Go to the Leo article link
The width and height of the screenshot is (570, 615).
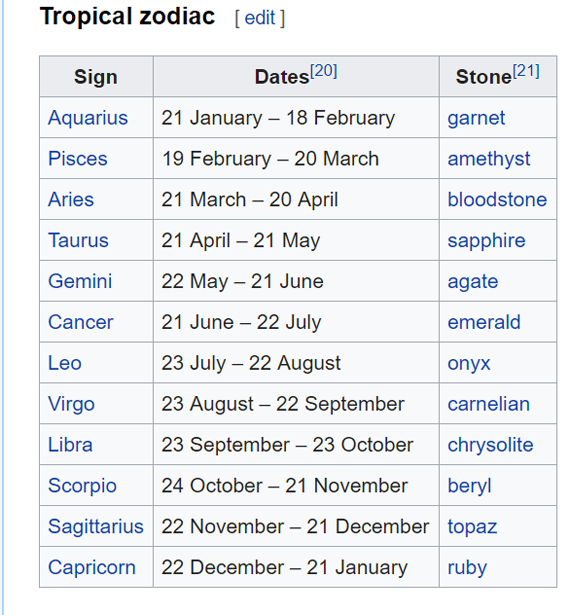pyautogui.click(x=65, y=363)
